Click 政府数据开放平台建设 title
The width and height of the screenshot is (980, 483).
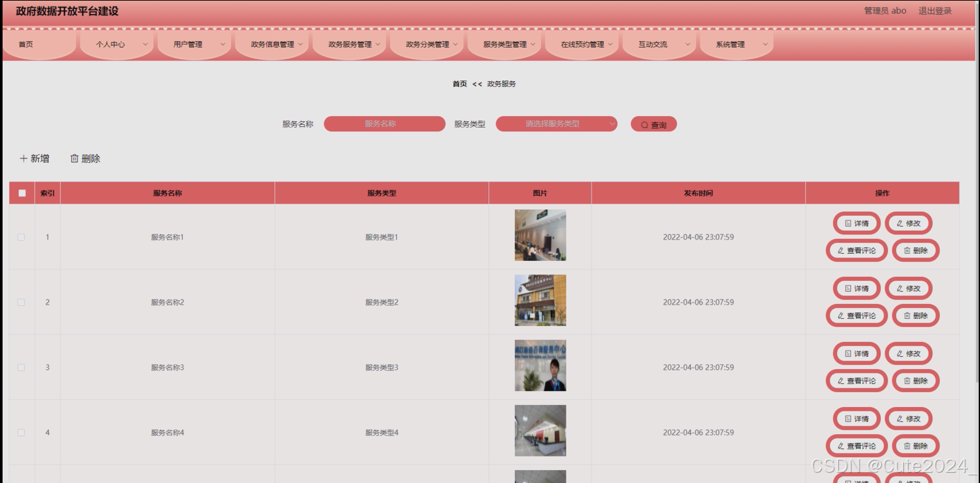pos(67,11)
